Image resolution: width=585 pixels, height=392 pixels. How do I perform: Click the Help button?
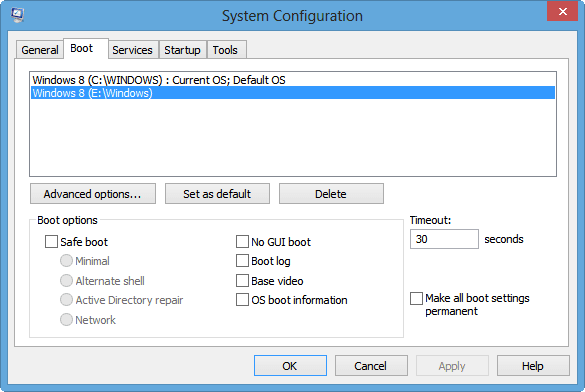[x=533, y=366]
